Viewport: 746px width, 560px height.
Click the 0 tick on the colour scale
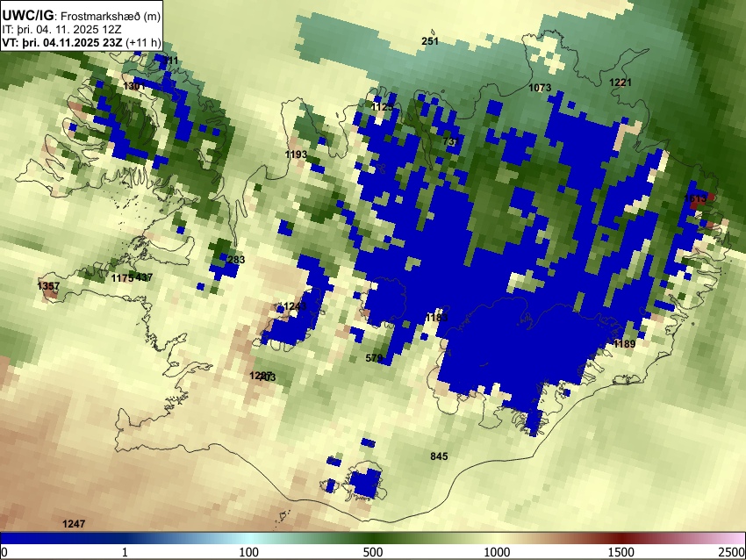pyautogui.click(x=4, y=552)
